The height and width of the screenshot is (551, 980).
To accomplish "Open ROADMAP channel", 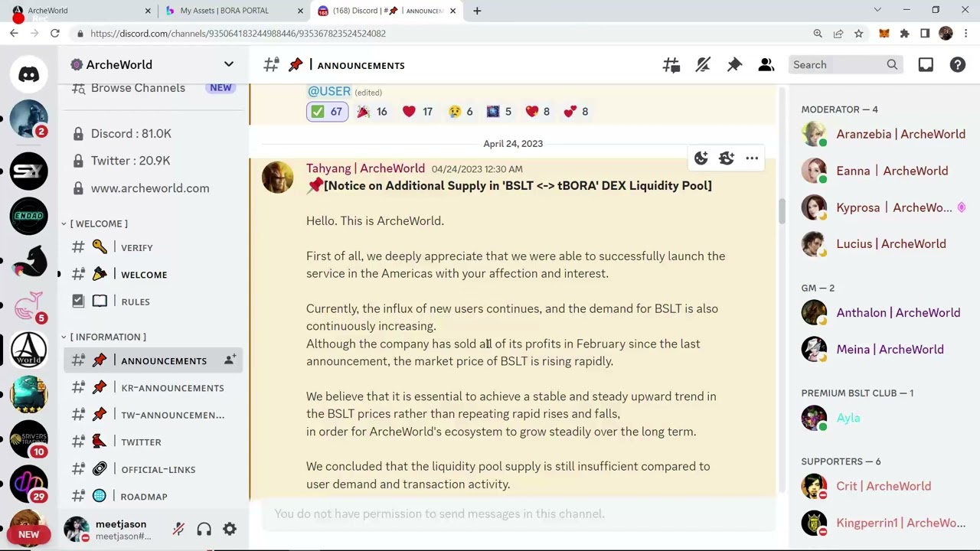I will 153,496.
